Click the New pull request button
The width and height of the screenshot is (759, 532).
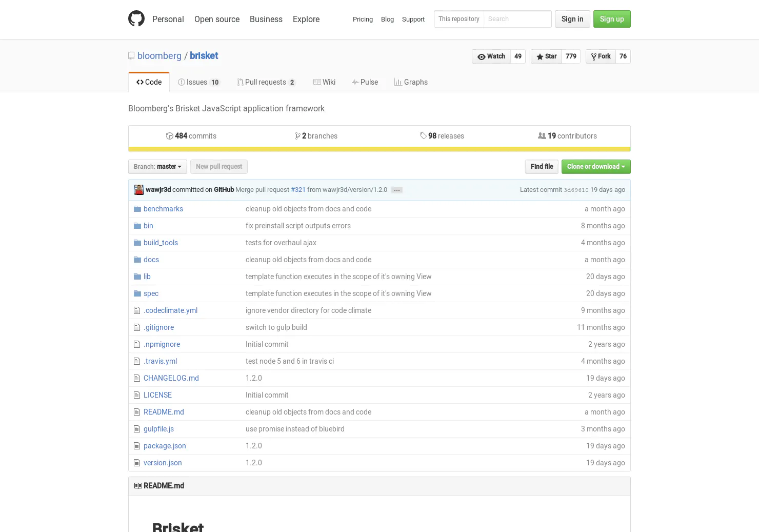point(219,167)
